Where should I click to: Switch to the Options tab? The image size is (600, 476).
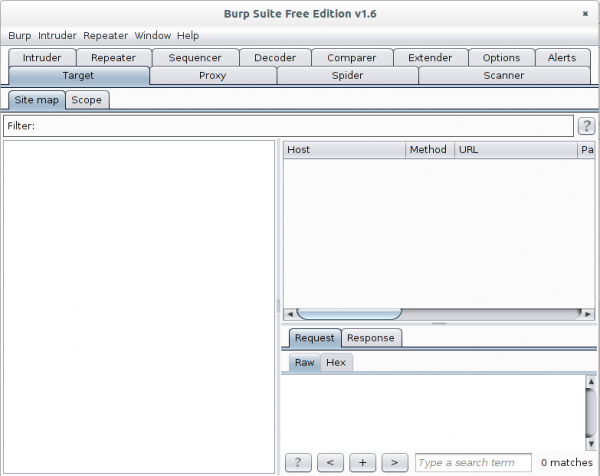point(501,58)
